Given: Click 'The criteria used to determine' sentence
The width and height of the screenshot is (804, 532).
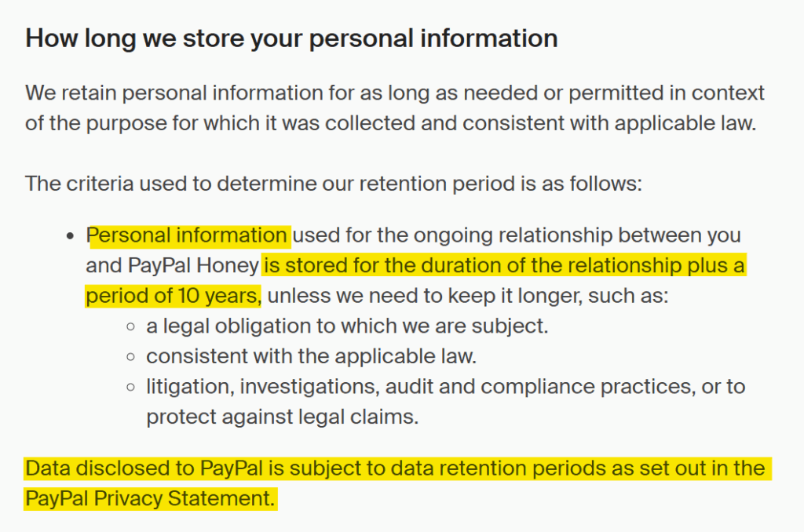Looking at the screenshot, I should 333,184.
